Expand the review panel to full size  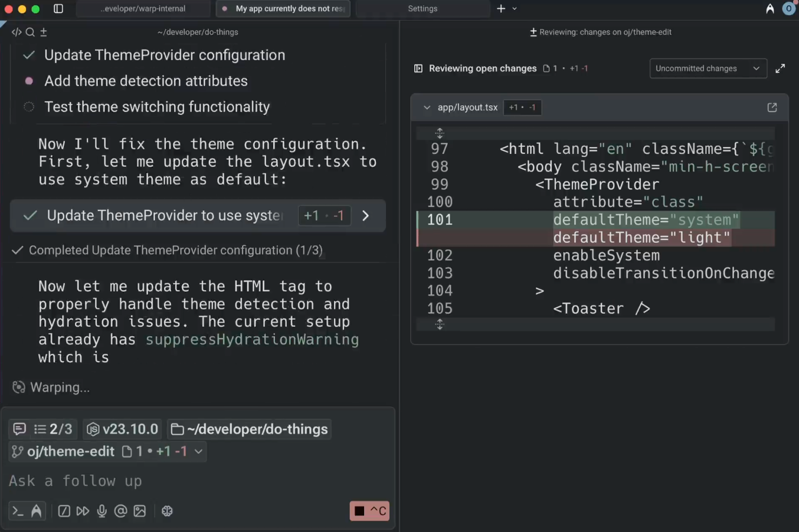tap(780, 68)
